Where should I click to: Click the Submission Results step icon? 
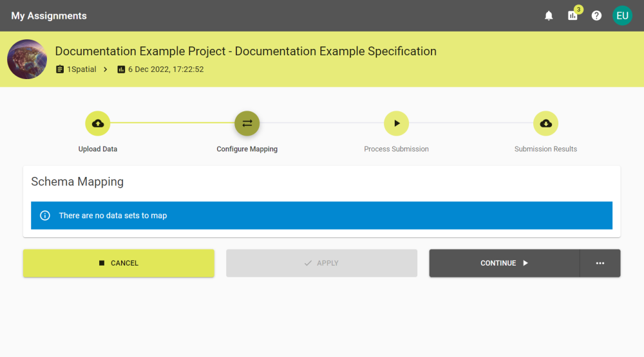(x=545, y=123)
